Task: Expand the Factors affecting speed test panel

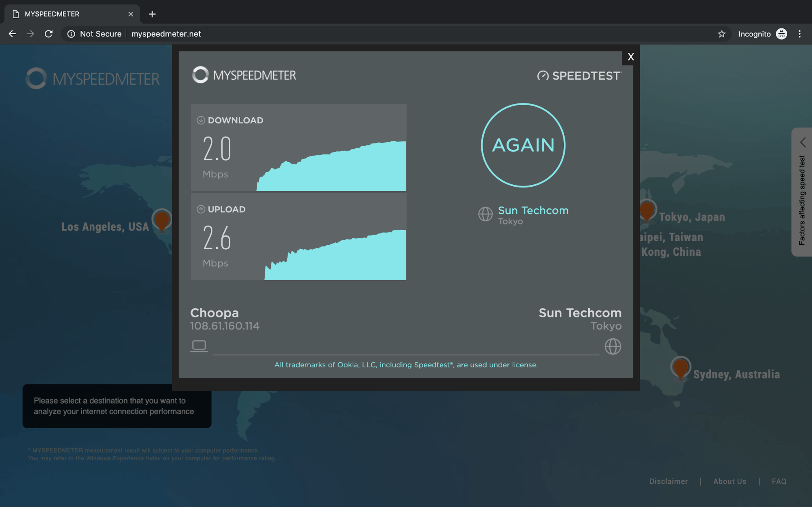Action: (802, 192)
